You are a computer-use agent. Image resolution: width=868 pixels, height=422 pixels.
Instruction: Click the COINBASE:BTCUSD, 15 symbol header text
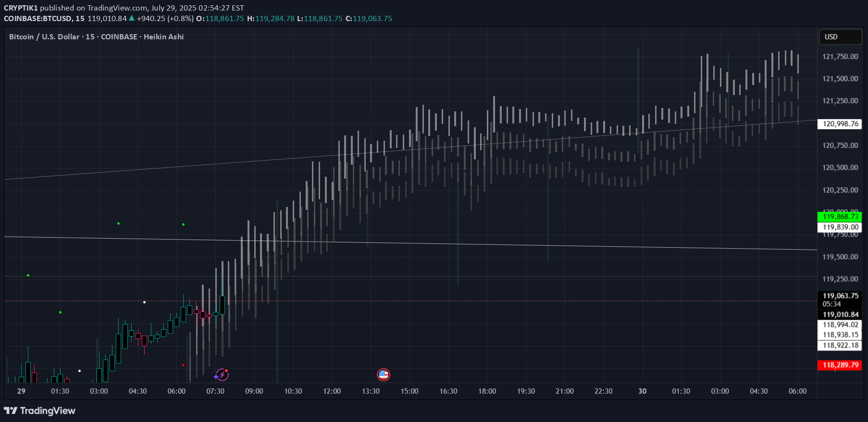(x=44, y=18)
